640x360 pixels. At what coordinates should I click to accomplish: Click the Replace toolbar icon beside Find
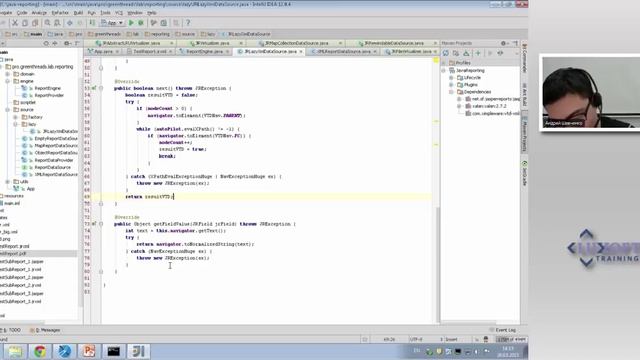tap(57, 23)
